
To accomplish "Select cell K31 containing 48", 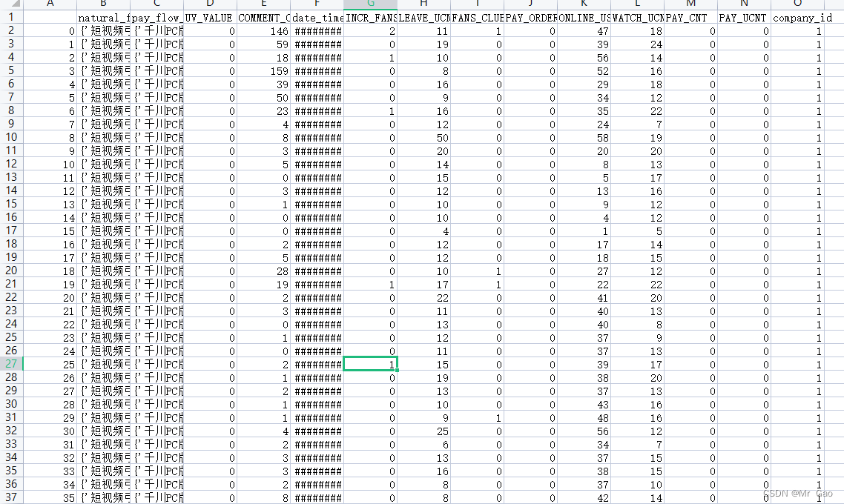I will pos(584,417).
